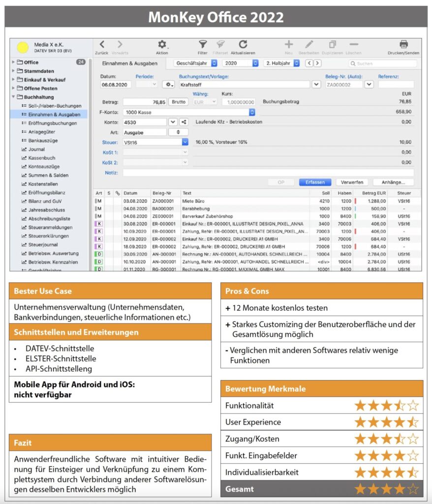
Task: Click the disabled OP button
Action: tap(281, 182)
